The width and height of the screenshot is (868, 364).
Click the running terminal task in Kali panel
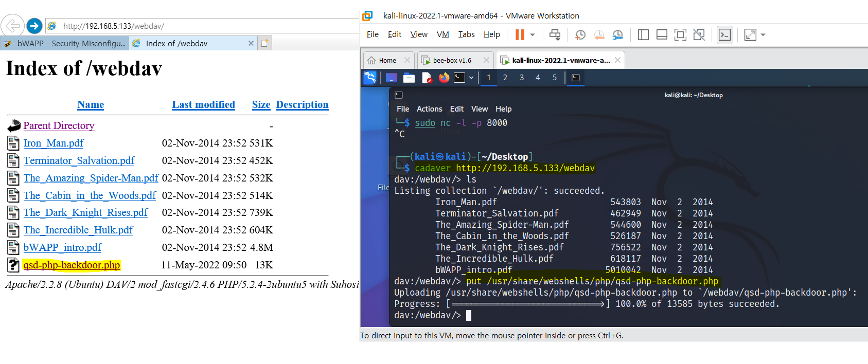576,78
